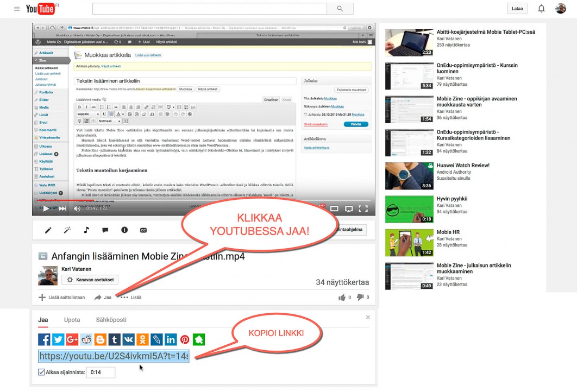Open the 'Mobie HR' video thumbnail
The height and width of the screenshot is (392, 577).
point(409,243)
